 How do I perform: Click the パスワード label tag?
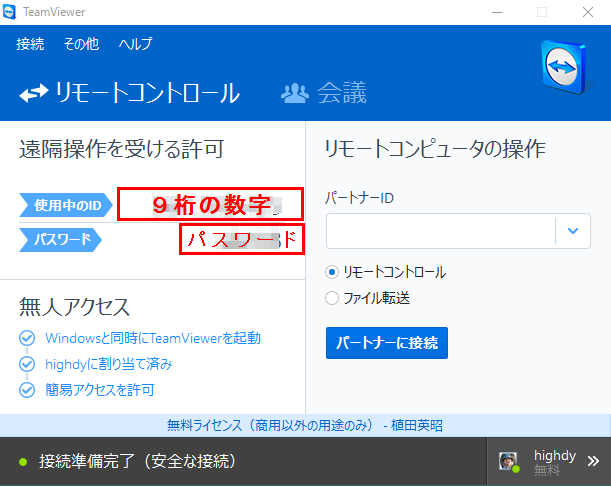click(x=60, y=239)
